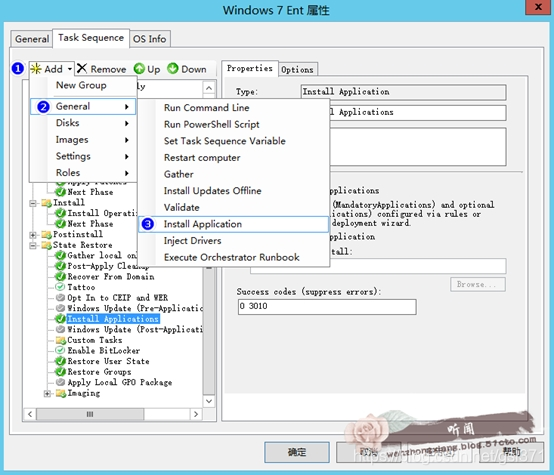Click Recover From Domain check icon
Viewport: 554px width, 475px height.
coord(61,277)
